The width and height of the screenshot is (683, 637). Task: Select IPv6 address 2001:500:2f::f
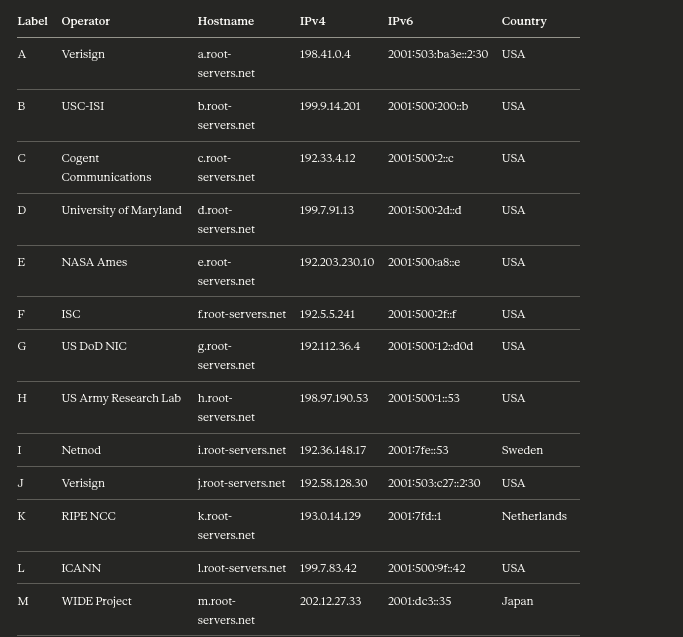pyautogui.click(x=422, y=314)
